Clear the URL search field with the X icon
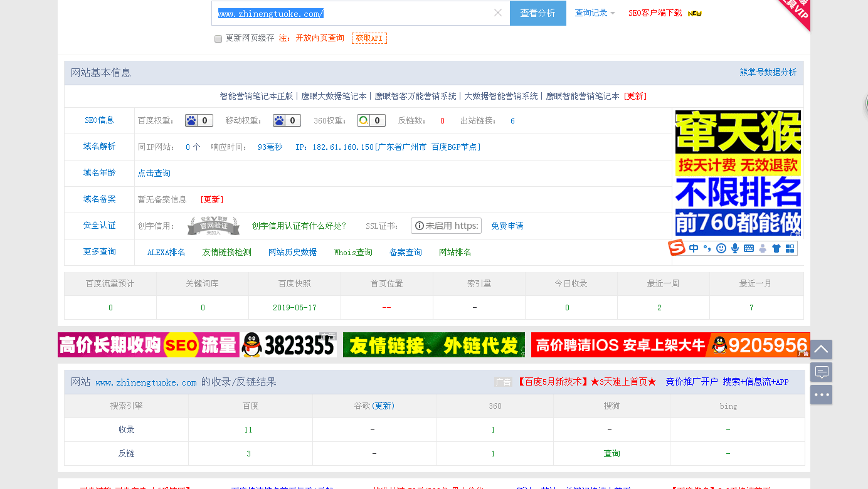Viewport: 868px width, 489px height. click(498, 13)
